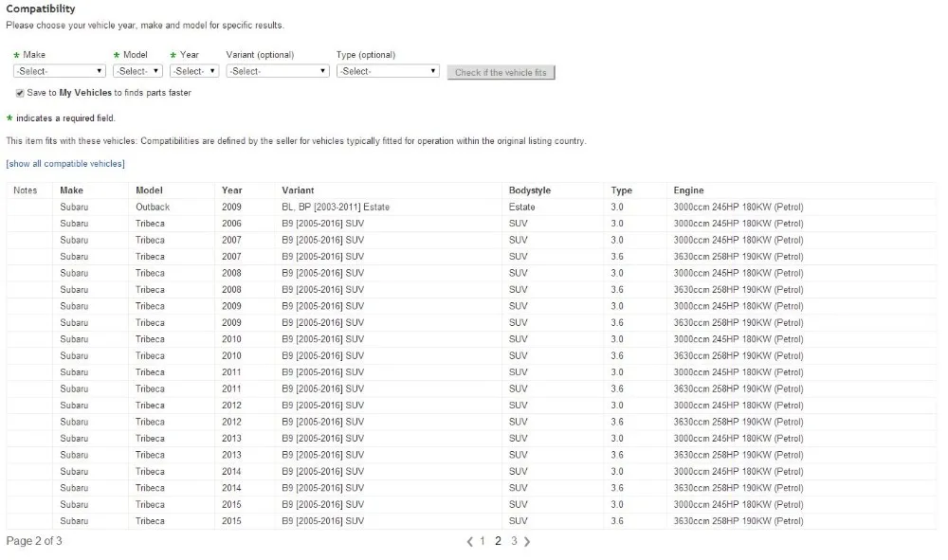Viewport: 948px width, 560px height.
Task: Click Check if the vehicle fits button
Action: coord(501,73)
